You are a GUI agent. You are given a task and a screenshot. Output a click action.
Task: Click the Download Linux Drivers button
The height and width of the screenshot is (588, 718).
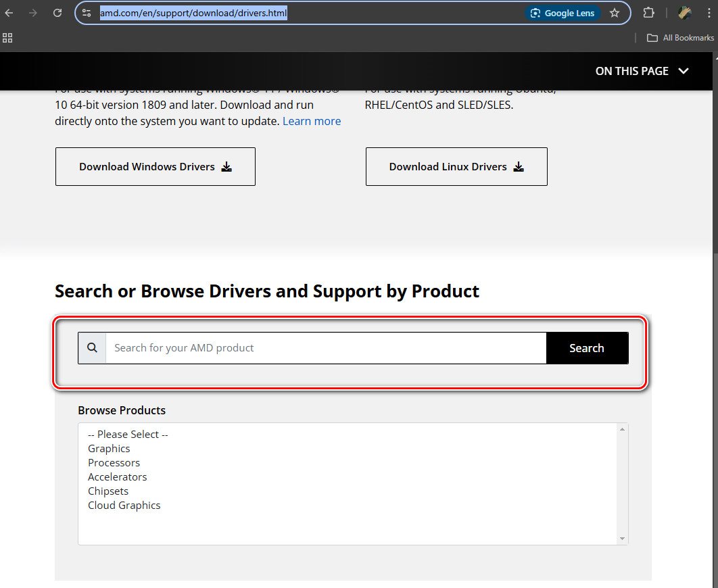456,167
